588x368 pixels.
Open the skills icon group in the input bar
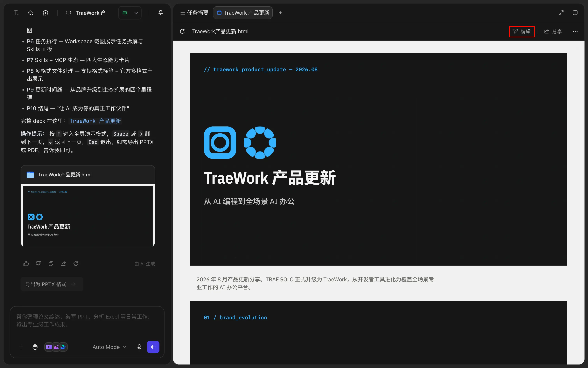tap(56, 347)
